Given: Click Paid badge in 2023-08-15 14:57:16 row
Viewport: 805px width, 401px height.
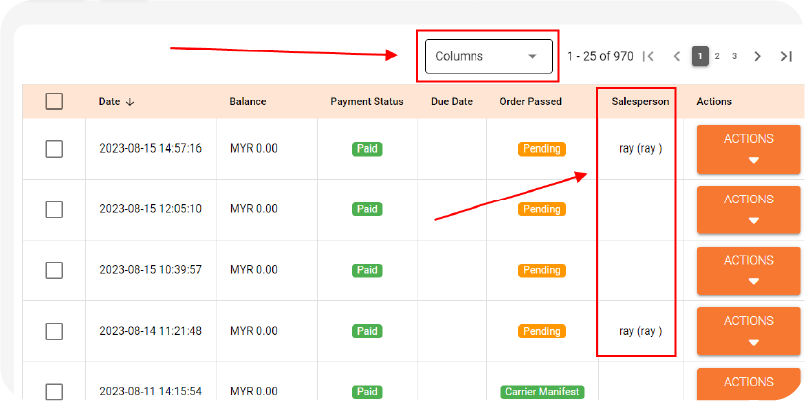Looking at the screenshot, I should click(367, 149).
